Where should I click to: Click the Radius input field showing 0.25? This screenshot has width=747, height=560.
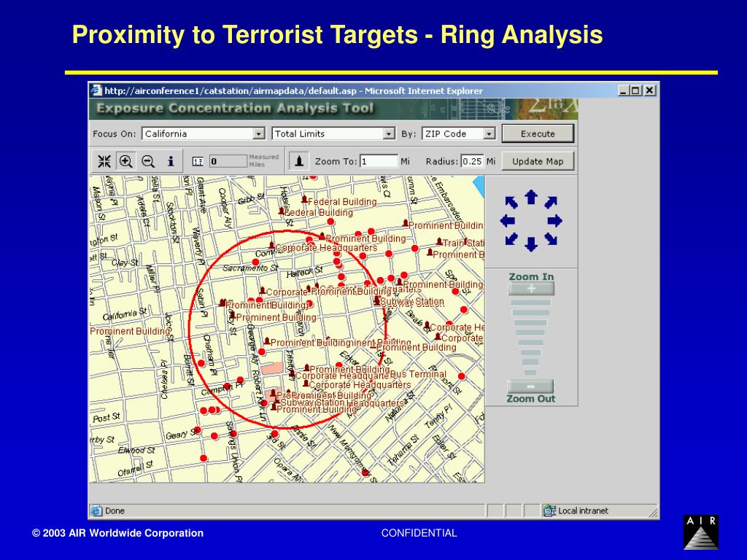472,161
